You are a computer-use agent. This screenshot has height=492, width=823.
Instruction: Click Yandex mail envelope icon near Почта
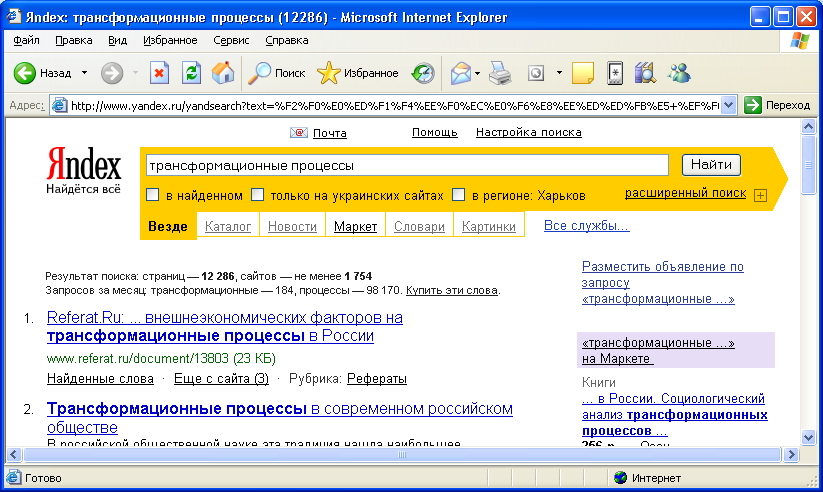click(299, 132)
